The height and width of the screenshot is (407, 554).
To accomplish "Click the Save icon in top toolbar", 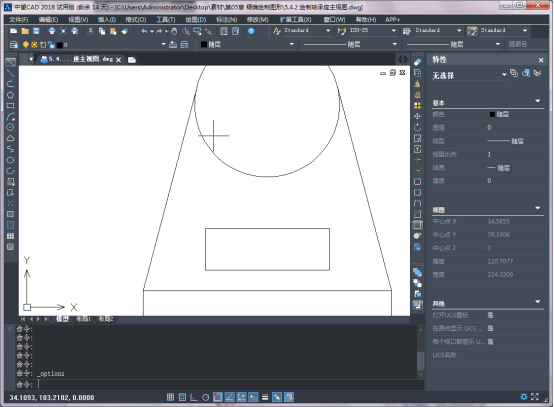I will [x=36, y=31].
